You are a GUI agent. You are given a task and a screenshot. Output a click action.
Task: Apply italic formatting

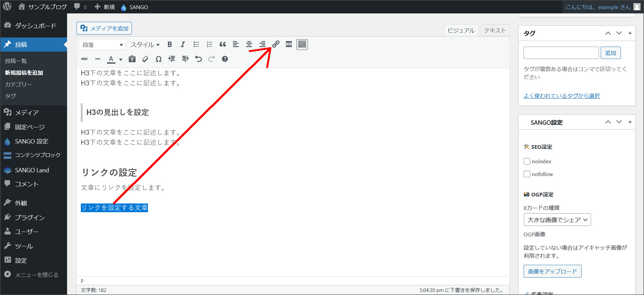(183, 45)
